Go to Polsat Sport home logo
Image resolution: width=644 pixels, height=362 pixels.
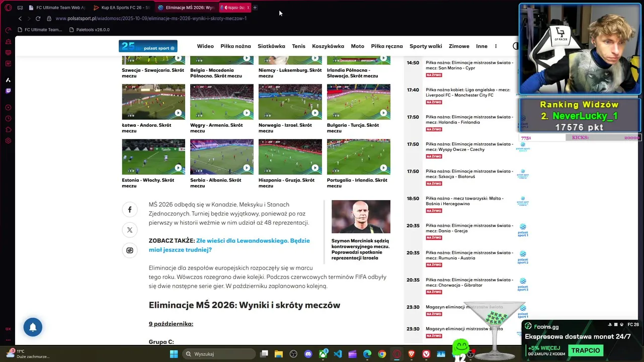148,46
